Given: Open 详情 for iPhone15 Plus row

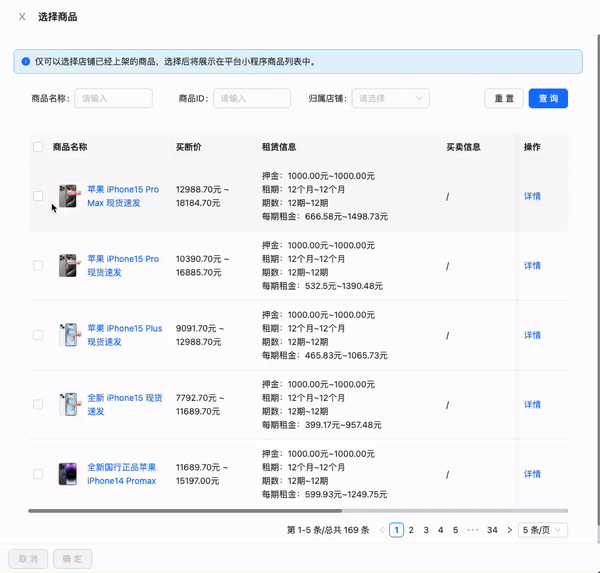Looking at the screenshot, I should click(x=532, y=335).
